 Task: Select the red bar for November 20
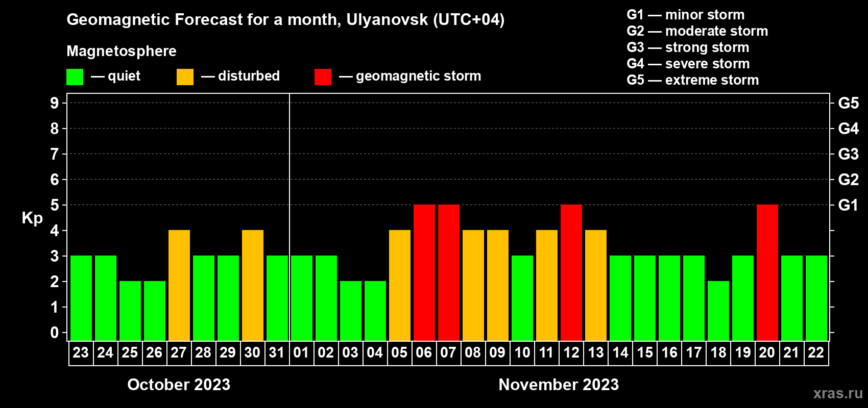click(x=767, y=272)
